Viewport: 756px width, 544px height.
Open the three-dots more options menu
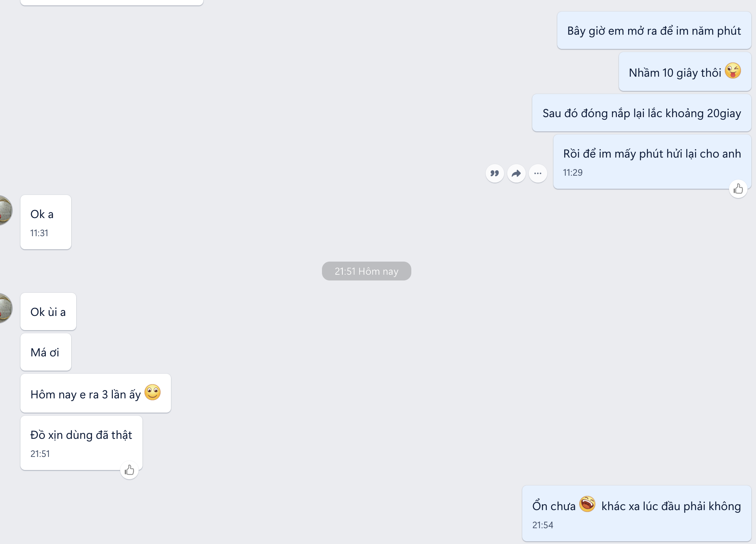[x=538, y=173]
